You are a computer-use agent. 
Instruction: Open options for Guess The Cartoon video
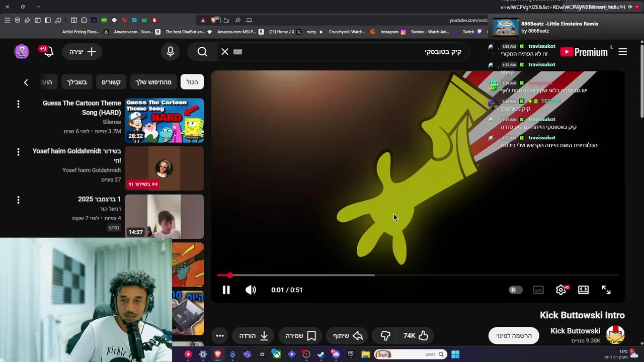tap(18, 104)
